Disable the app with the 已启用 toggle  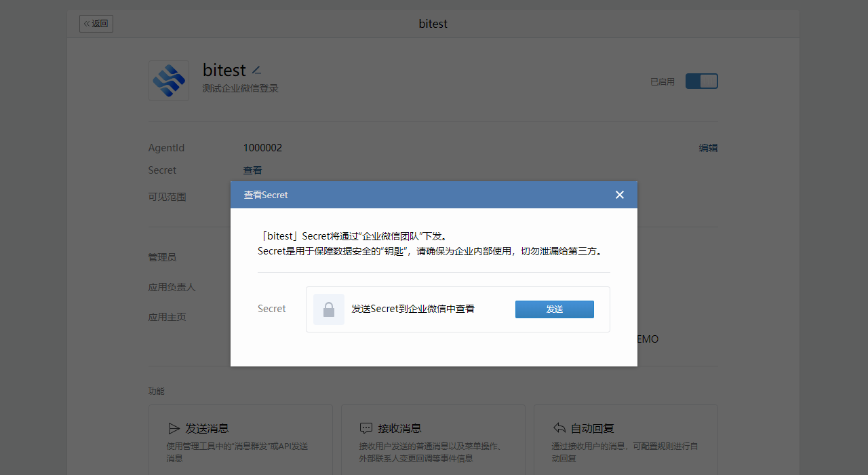tap(701, 81)
